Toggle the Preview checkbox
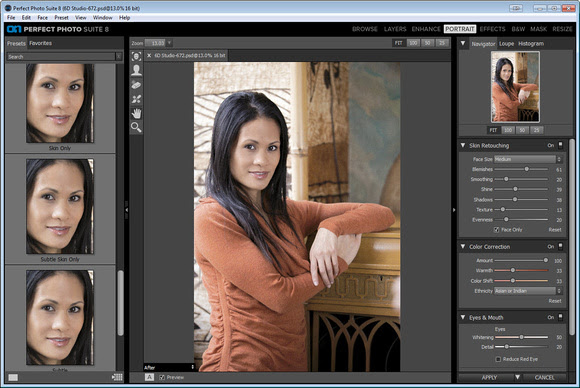The width and height of the screenshot is (580, 388). 162,377
